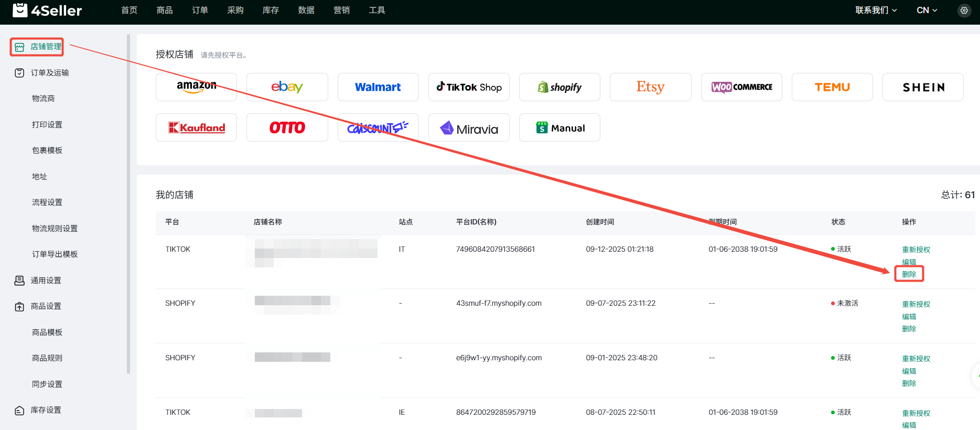The image size is (980, 430).
Task: Collapse the 订单及运输 sidebar section
Action: coord(50,73)
